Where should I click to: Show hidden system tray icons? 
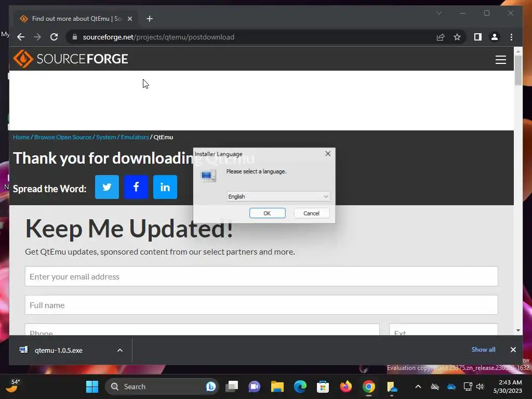418,387
